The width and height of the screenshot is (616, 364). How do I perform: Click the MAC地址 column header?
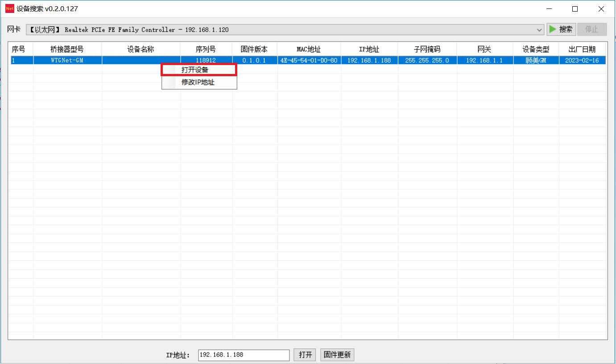click(309, 49)
